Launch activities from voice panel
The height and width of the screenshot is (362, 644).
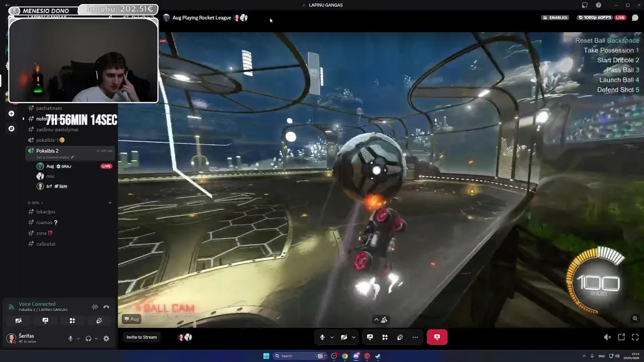pos(72,321)
